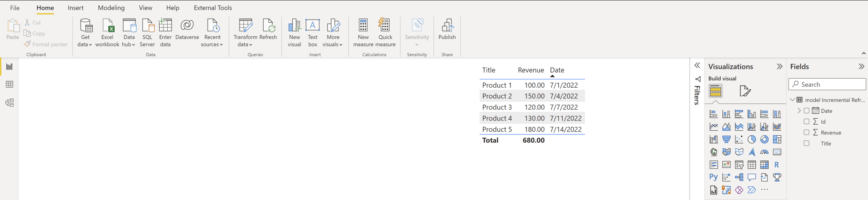Select the KPI visual
This screenshot has width=868, height=200.
click(x=726, y=165)
